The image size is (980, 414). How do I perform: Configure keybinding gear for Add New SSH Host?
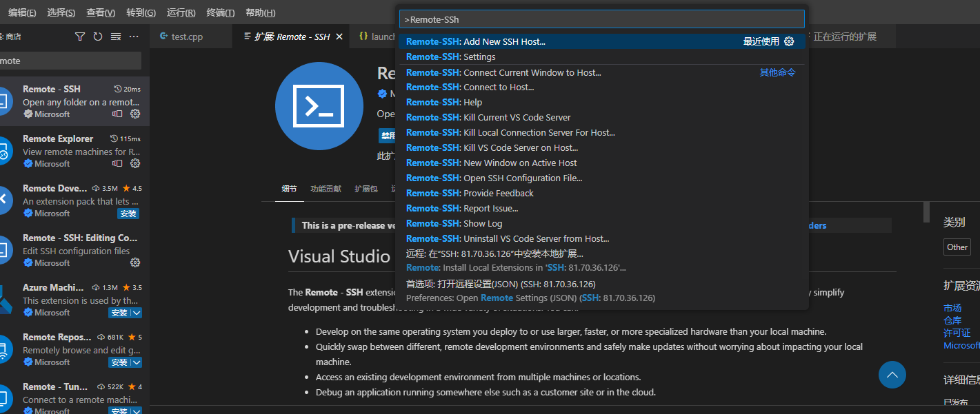789,41
